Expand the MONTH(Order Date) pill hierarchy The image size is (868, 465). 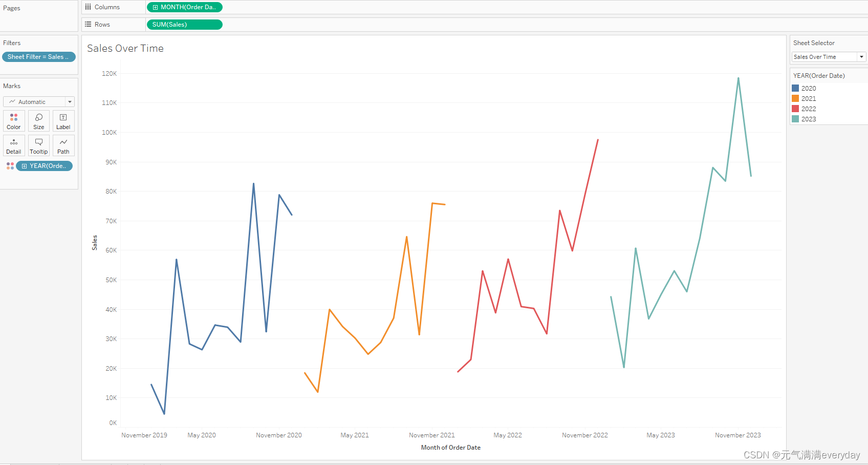point(155,7)
